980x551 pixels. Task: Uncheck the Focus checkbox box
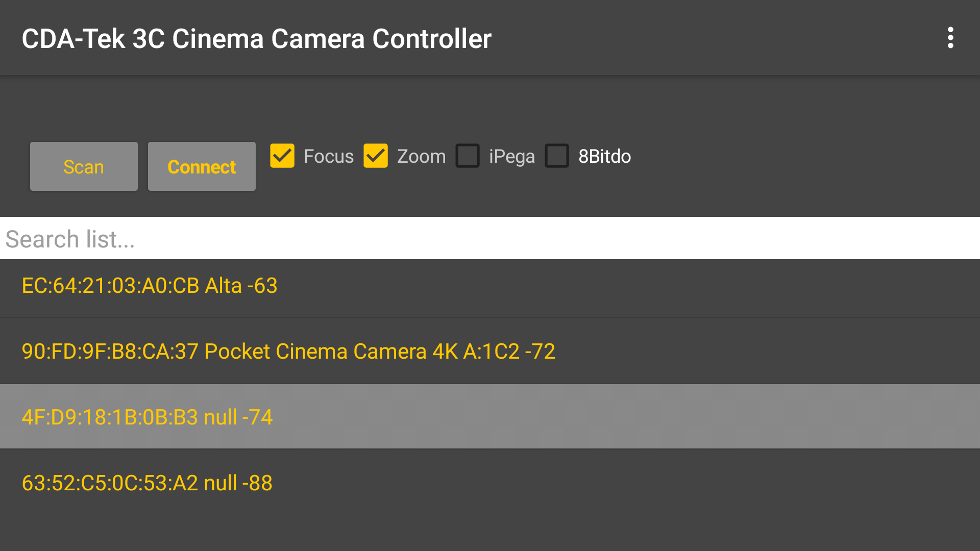282,156
